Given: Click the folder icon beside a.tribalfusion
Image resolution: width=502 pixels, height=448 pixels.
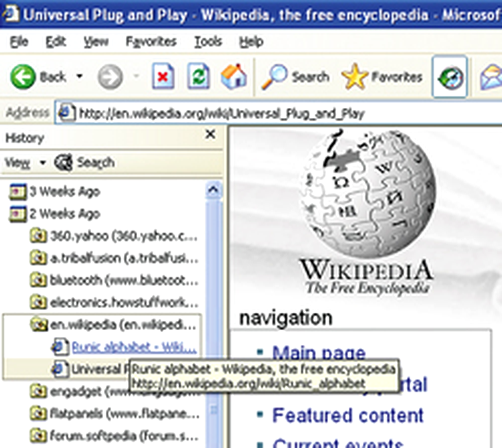Looking at the screenshot, I should (38, 258).
